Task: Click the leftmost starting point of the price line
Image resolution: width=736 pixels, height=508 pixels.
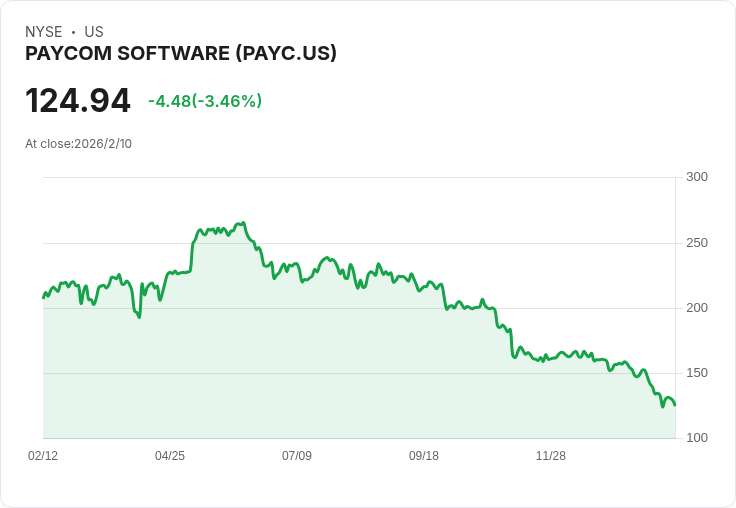Action: (43, 297)
